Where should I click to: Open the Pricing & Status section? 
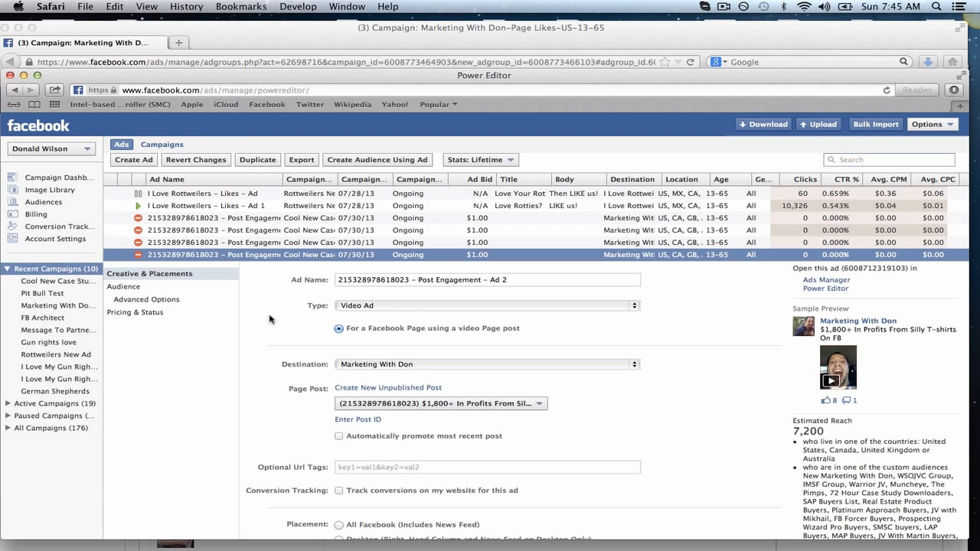click(135, 312)
